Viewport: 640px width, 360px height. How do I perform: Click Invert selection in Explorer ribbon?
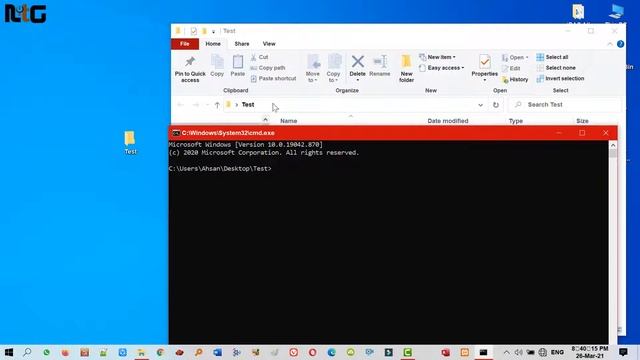coord(560,78)
